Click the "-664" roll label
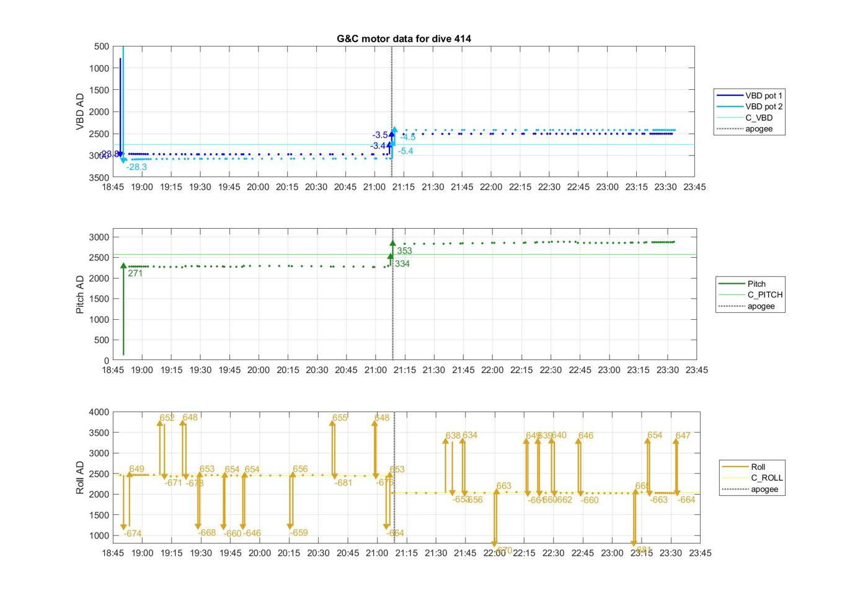 tap(686, 500)
